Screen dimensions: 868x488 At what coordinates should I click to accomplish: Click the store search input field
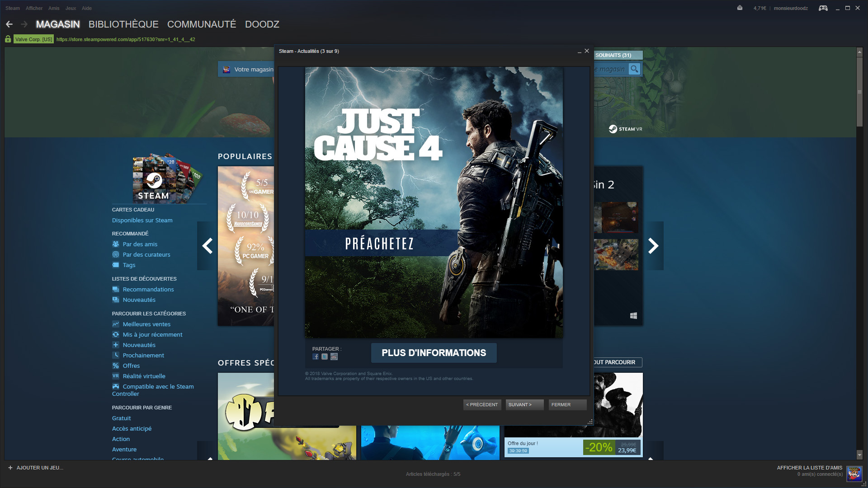[610, 69]
